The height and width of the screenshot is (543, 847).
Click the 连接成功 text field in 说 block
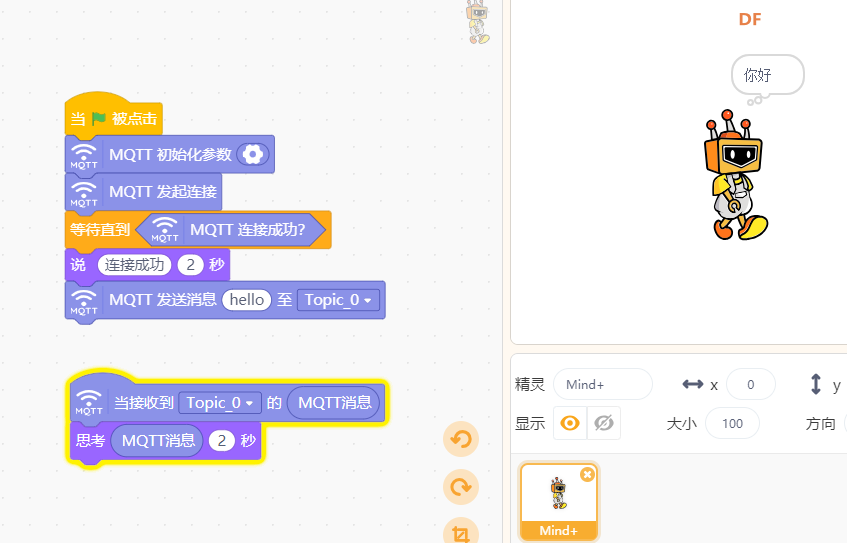click(x=135, y=265)
